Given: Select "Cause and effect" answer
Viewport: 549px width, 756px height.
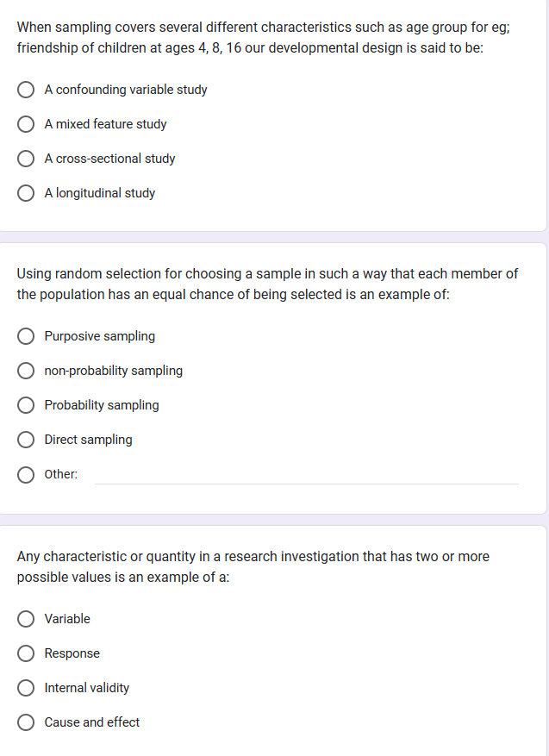Looking at the screenshot, I should [x=27, y=722].
